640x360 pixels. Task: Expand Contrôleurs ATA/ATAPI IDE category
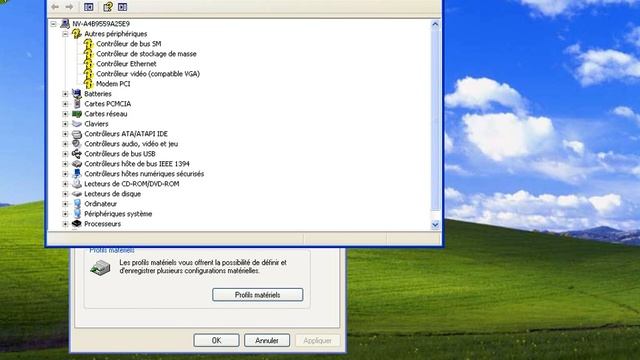tap(65, 134)
